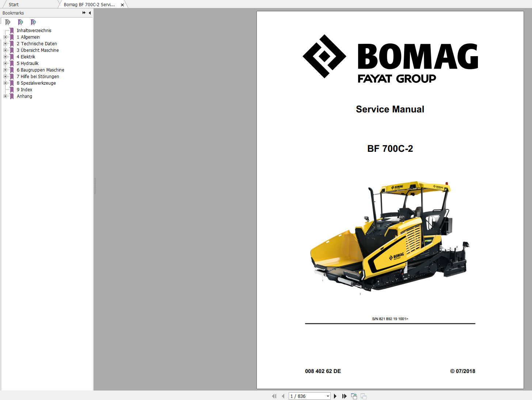Open the Inhaltsverzeichnis bookmark
This screenshot has height=400, width=532.
[34, 31]
